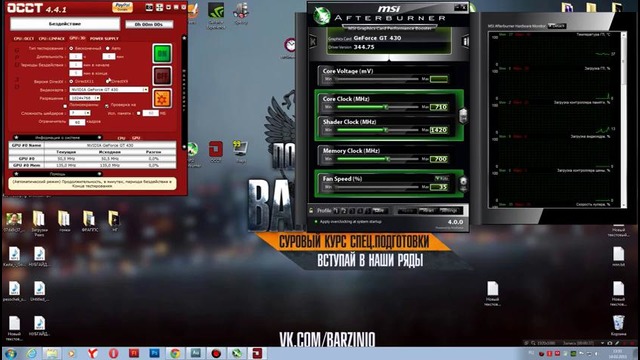Click the Afterburner profile Save button
This screenshot has width=640, height=360.
point(379,211)
